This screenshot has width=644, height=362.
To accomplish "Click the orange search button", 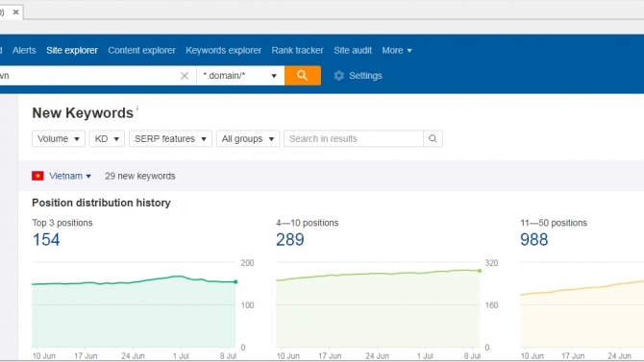I will [302, 76].
